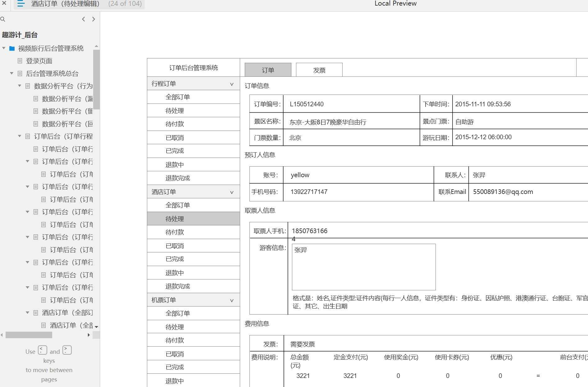Click inside the 游客信息 text area
The height and width of the screenshot is (387, 588).
pyautogui.click(x=363, y=267)
